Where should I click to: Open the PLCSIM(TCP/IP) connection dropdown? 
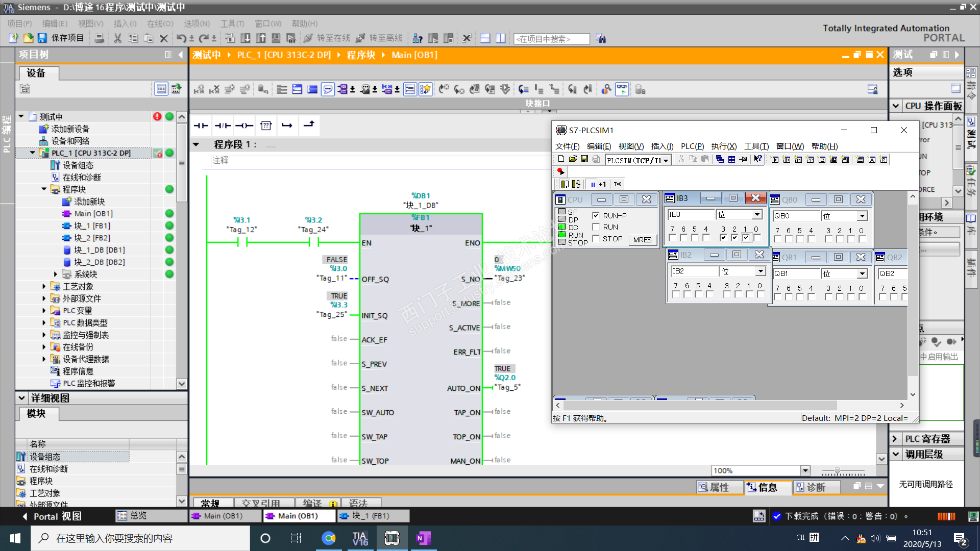[x=666, y=160]
